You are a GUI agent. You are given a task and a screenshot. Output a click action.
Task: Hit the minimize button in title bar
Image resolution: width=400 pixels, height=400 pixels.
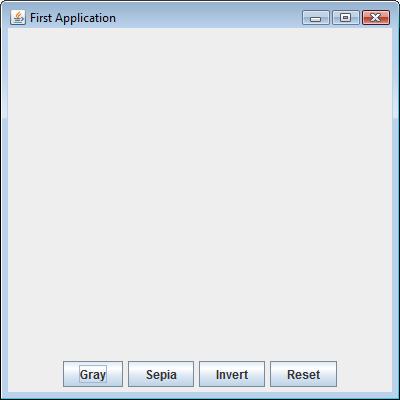pos(316,18)
